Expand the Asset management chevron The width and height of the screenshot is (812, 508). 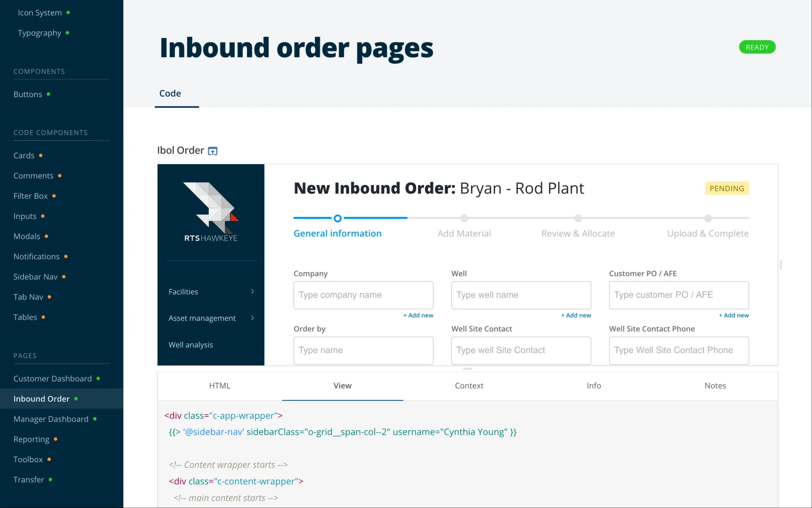[252, 318]
